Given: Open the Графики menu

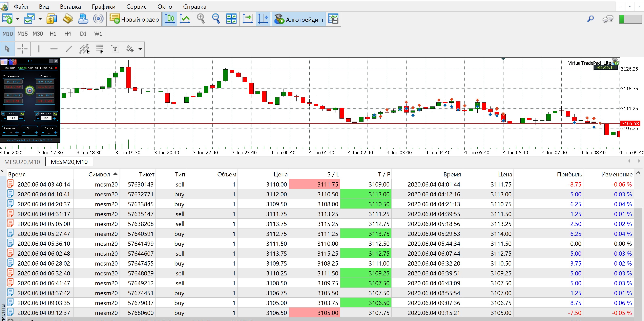Looking at the screenshot, I should [x=104, y=7].
